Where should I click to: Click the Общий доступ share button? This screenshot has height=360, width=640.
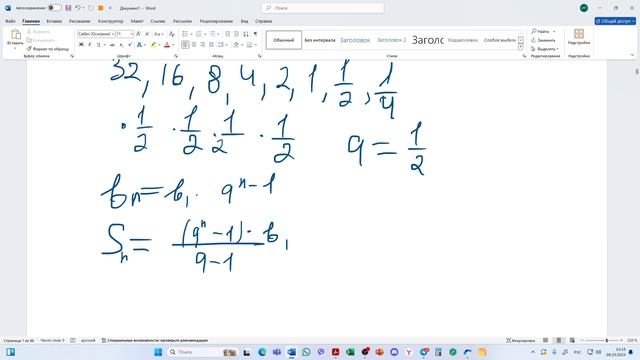click(615, 21)
